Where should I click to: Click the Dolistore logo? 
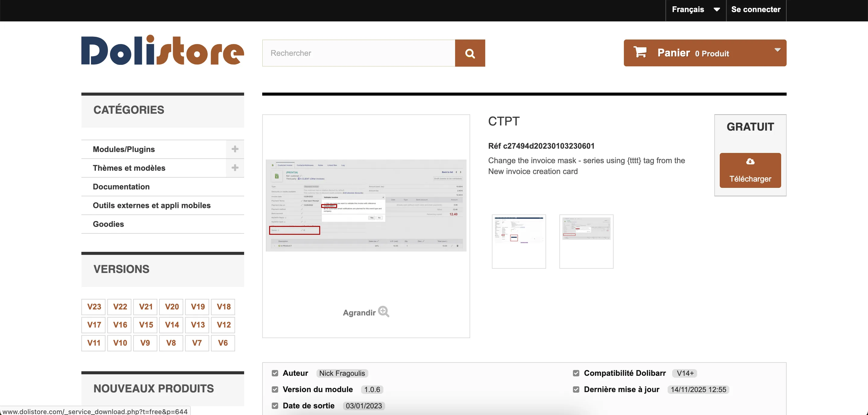162,50
